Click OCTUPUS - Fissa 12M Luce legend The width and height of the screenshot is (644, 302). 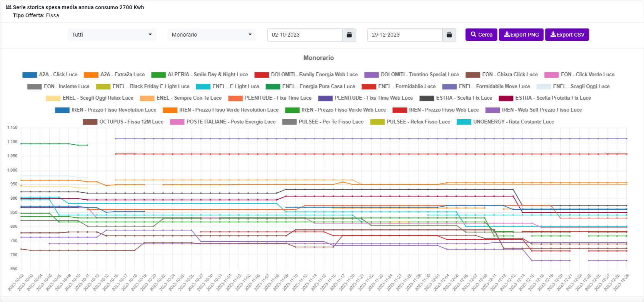(x=123, y=122)
